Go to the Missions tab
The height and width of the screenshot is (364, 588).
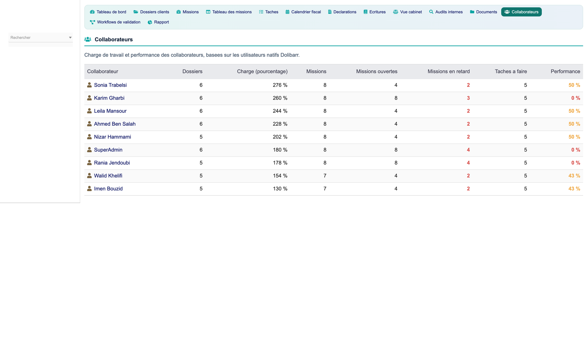tap(187, 12)
